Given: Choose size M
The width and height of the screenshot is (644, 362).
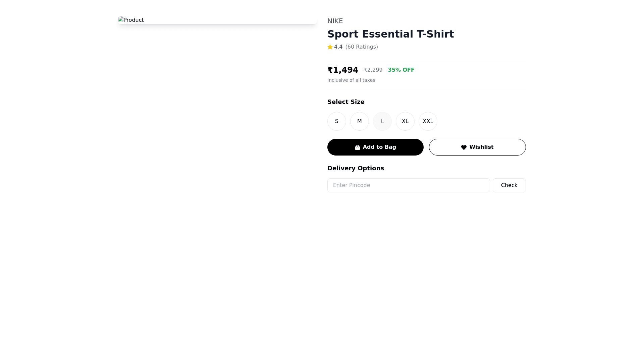Looking at the screenshot, I should (360, 121).
